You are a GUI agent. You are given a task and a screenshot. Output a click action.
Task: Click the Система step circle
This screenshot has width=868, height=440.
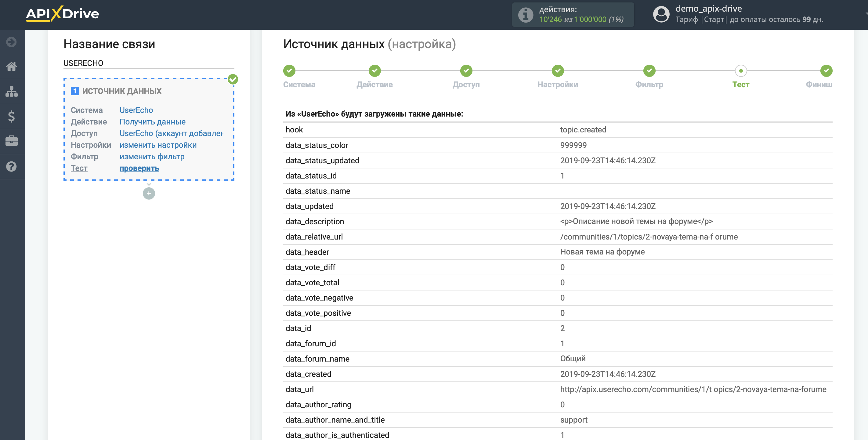coord(289,71)
